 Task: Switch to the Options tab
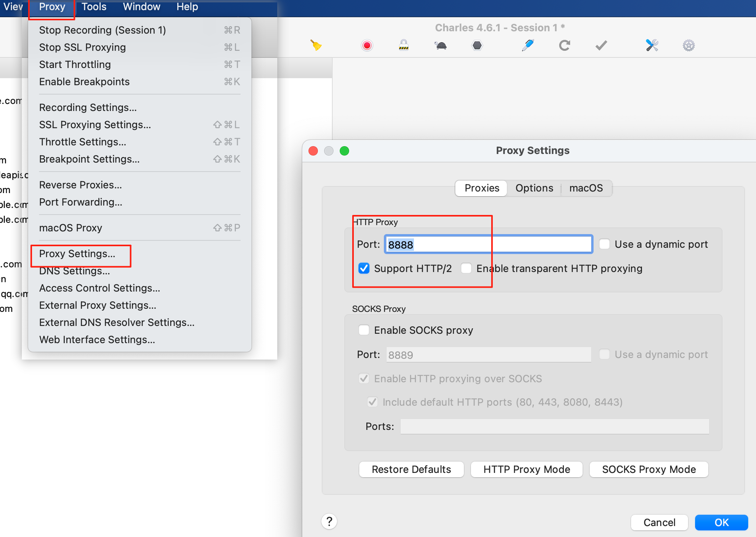pyautogui.click(x=534, y=188)
